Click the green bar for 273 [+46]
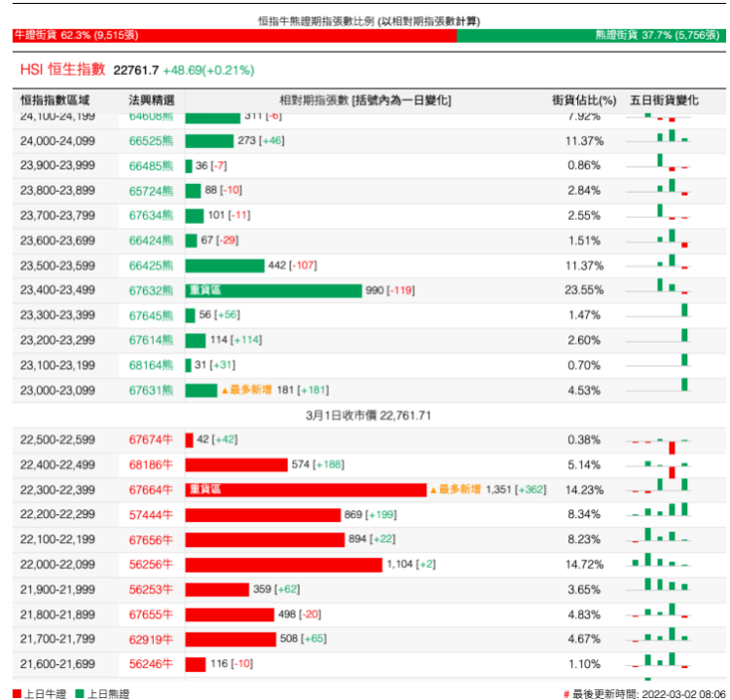Viewport: 730px width, 700px height. 209,140
